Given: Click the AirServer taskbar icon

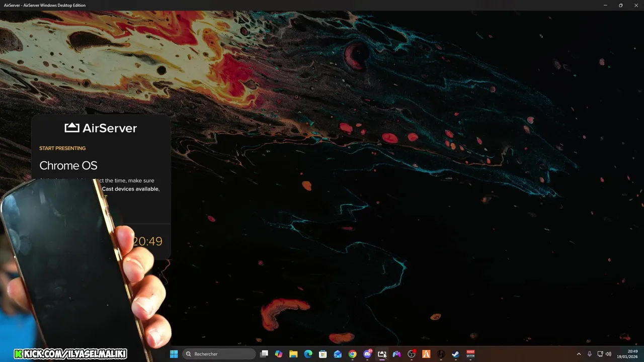Looking at the screenshot, I should point(382,354).
